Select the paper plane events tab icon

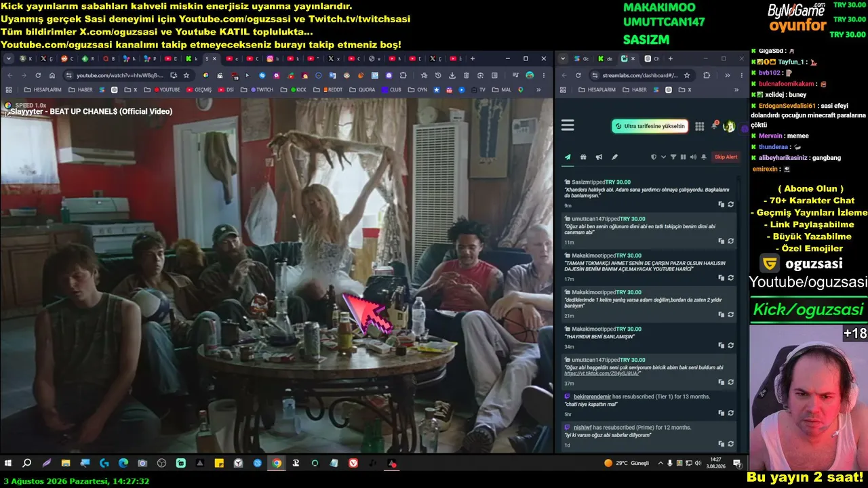tap(568, 157)
